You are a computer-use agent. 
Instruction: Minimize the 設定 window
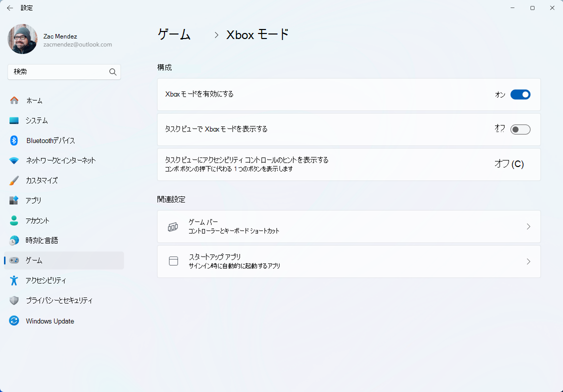click(x=512, y=8)
